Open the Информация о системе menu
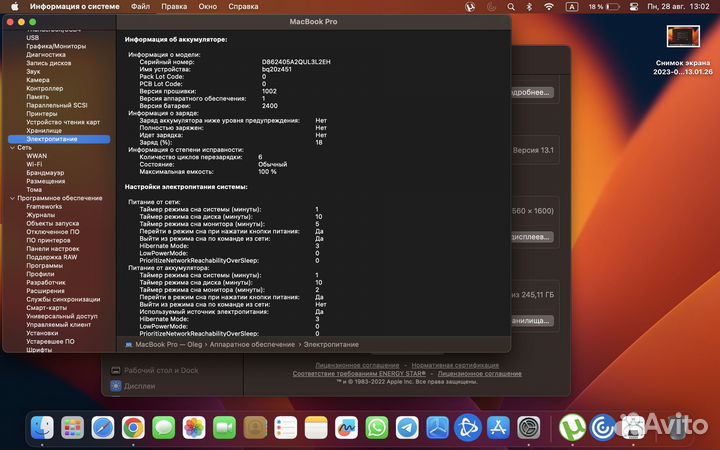The image size is (720, 450). click(74, 7)
